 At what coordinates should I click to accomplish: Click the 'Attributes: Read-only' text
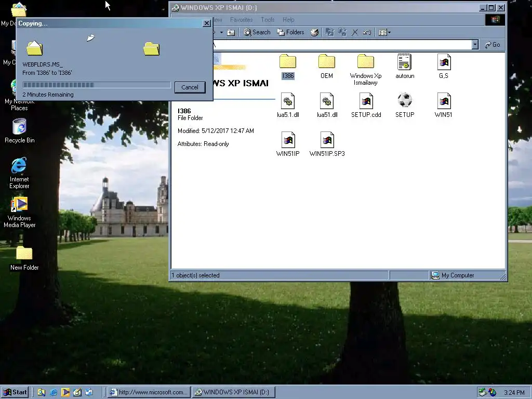pos(203,144)
